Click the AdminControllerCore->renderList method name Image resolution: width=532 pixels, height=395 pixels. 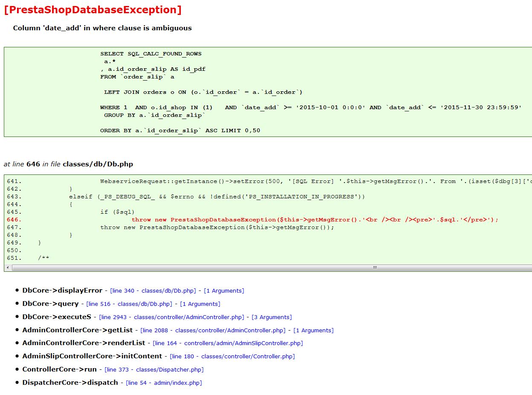click(x=84, y=343)
